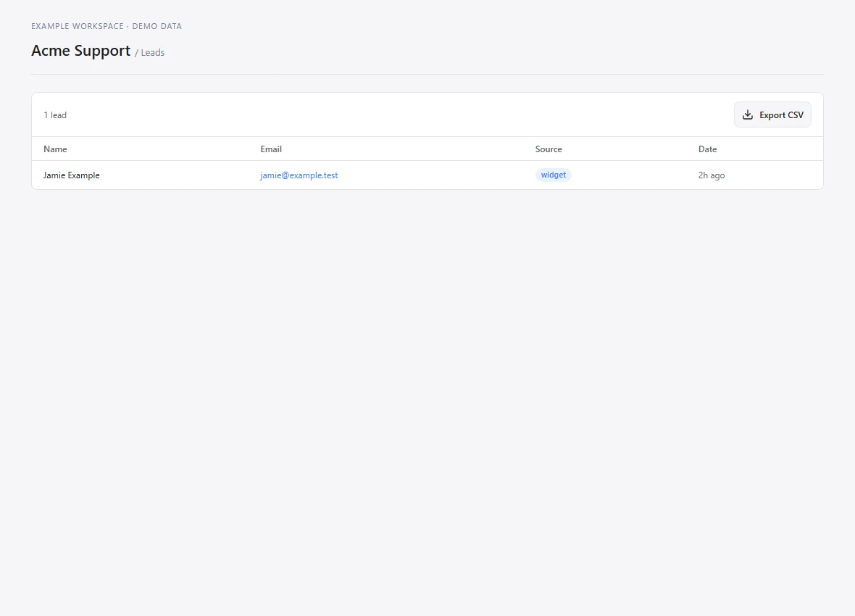Click the Leads breadcrumb text

[x=152, y=52]
